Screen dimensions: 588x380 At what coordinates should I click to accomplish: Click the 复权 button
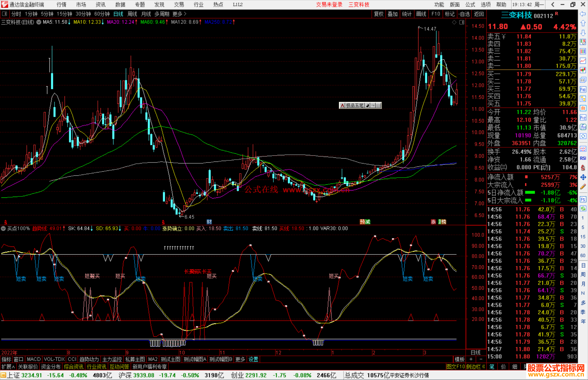click(x=378, y=14)
